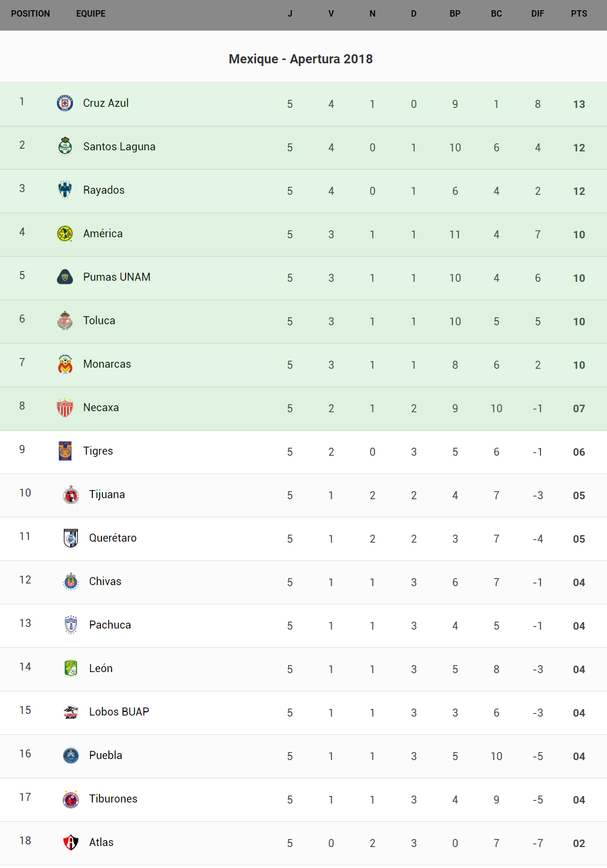Screen dimensions: 607x868
Task: Click the León team badge
Action: pyautogui.click(x=71, y=668)
